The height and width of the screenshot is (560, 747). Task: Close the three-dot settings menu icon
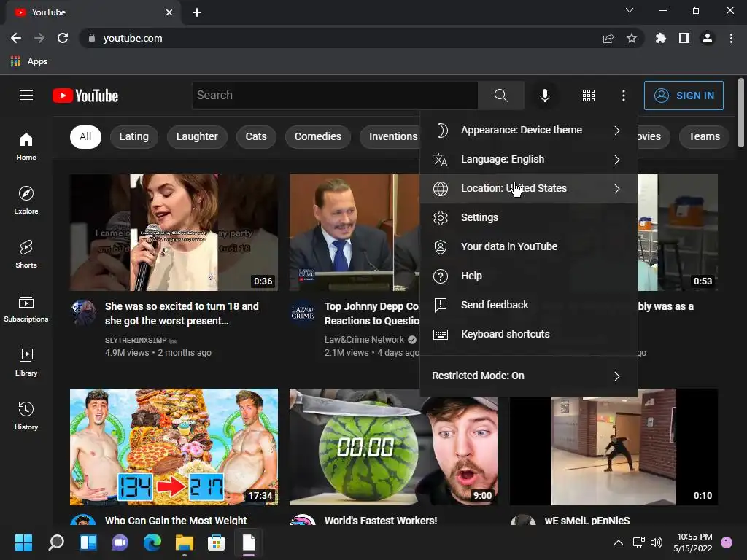coord(623,96)
